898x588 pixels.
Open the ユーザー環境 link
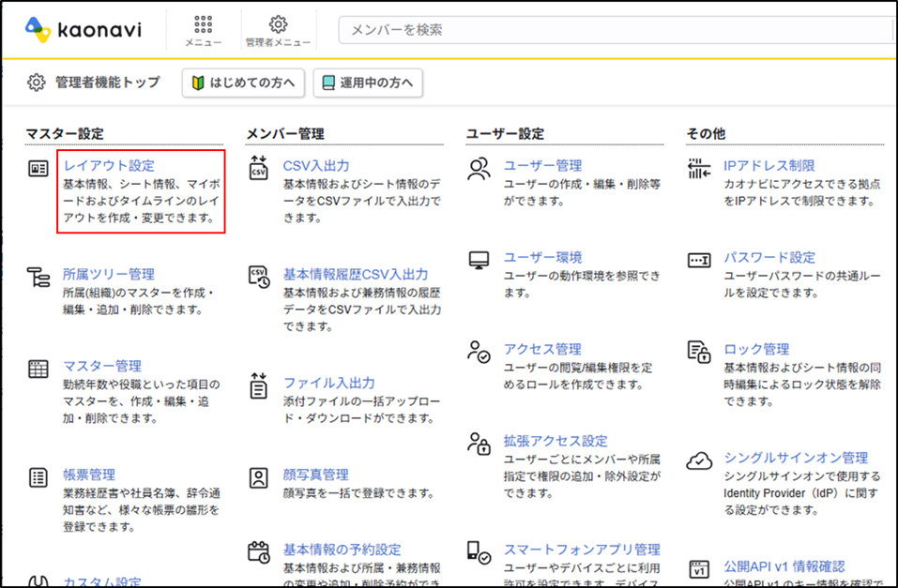pyautogui.click(x=543, y=257)
